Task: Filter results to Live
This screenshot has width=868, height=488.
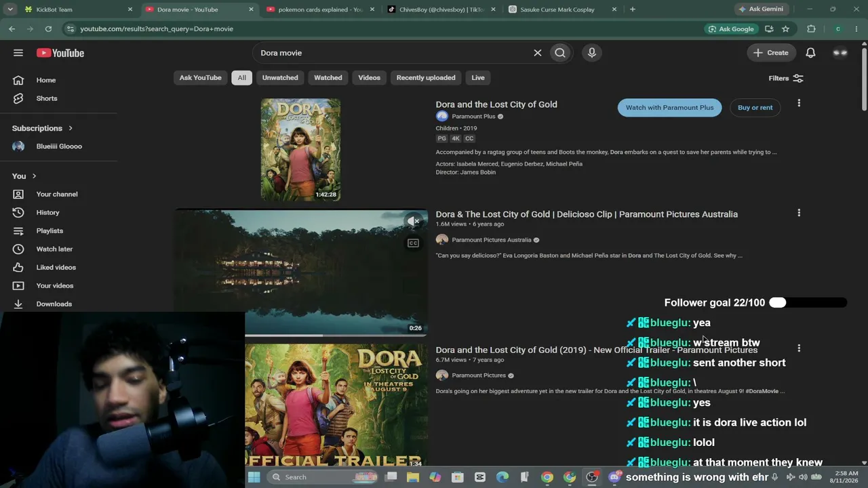Action: (x=478, y=78)
